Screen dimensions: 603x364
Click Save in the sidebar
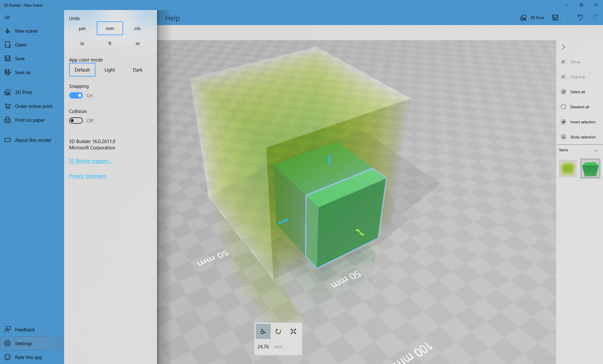pos(32,58)
